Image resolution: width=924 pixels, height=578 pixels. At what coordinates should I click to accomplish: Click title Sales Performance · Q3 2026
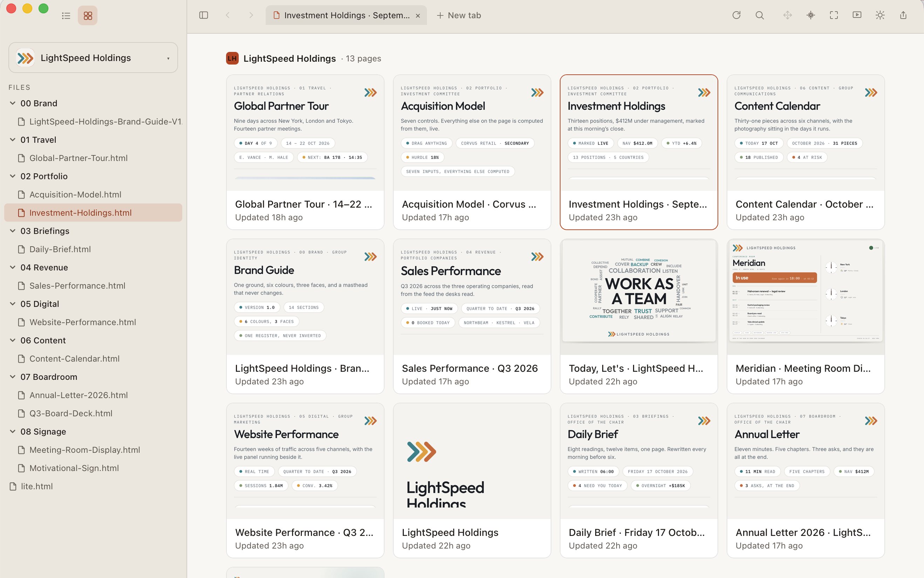click(x=470, y=368)
